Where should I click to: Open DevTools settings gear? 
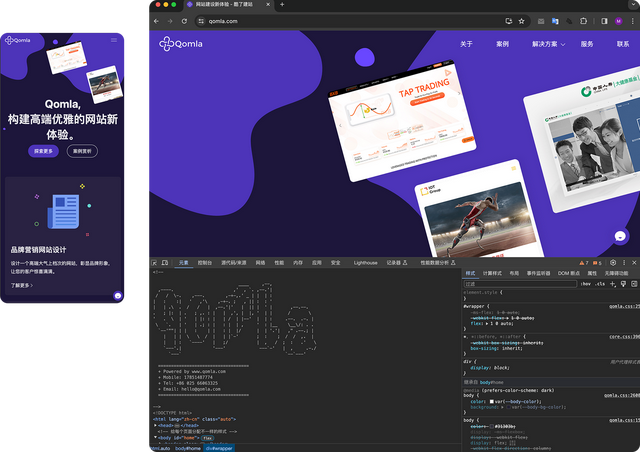[x=613, y=263]
